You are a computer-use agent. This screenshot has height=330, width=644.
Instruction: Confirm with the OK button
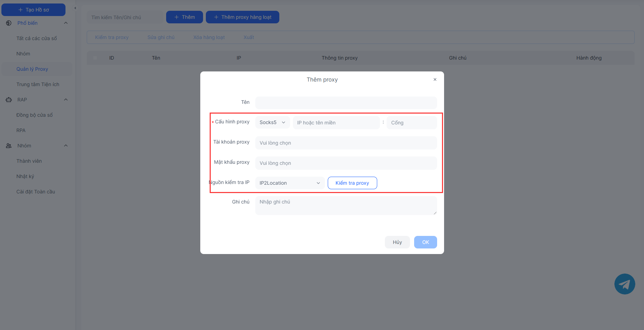tap(425, 242)
